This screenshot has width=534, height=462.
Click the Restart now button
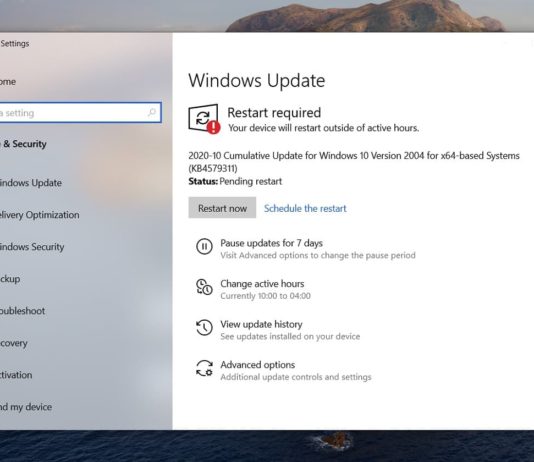[222, 208]
